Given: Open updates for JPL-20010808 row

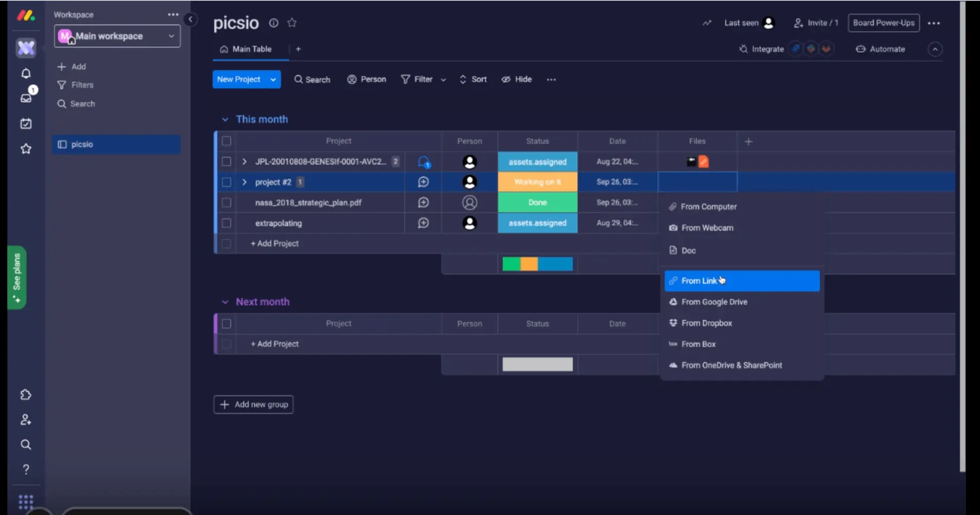Looking at the screenshot, I should [424, 162].
